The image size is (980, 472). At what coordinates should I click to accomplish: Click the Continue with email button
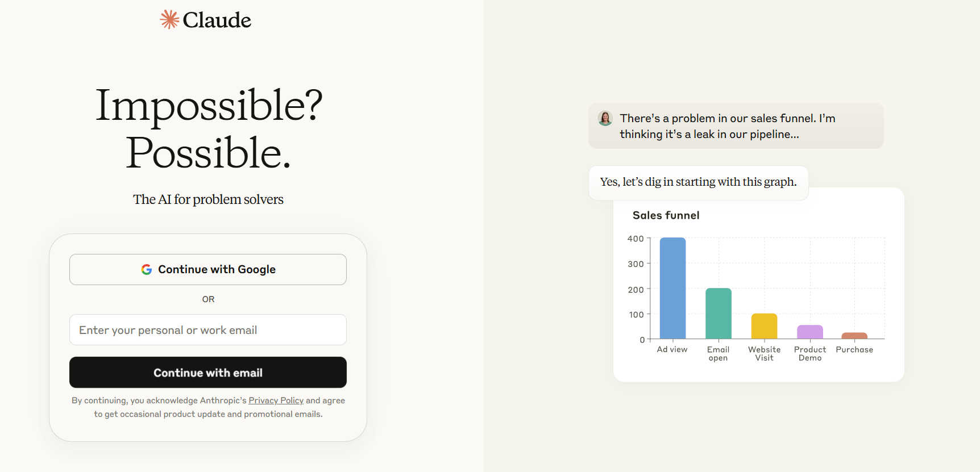coord(208,373)
